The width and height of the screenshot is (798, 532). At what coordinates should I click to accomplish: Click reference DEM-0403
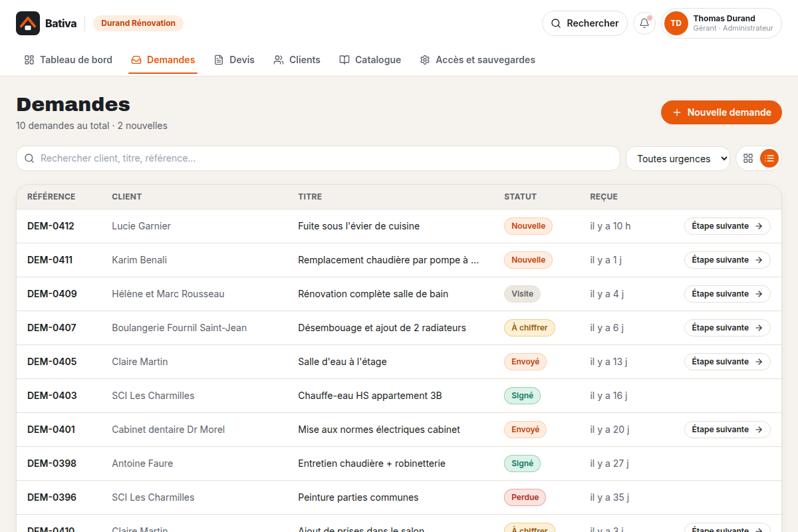click(x=52, y=396)
